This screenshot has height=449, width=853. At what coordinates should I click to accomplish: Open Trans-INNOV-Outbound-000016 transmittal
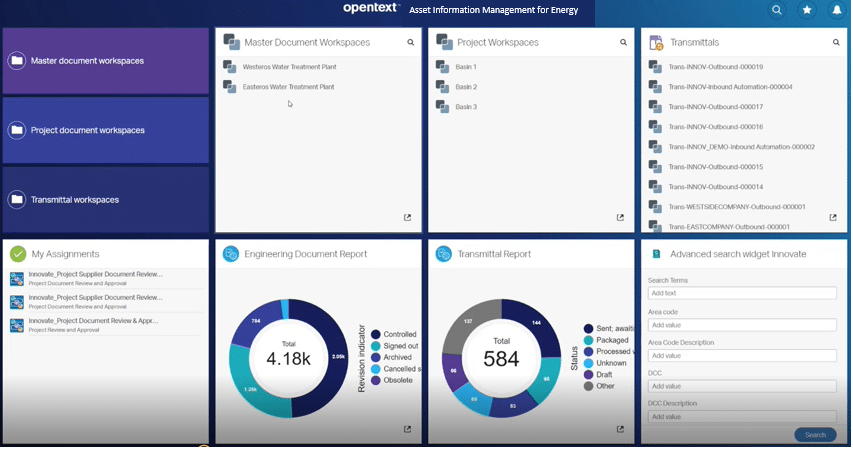[715, 127]
